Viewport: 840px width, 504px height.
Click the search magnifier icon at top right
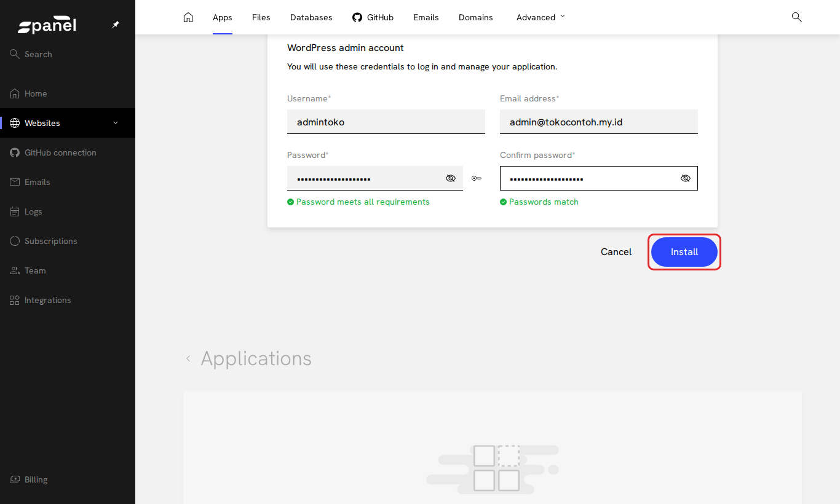[796, 17]
